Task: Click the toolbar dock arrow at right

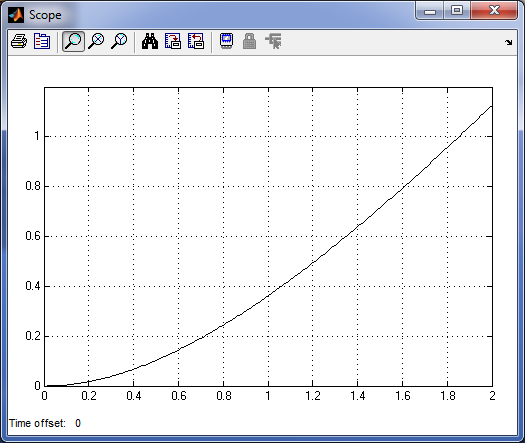Action: point(509,43)
